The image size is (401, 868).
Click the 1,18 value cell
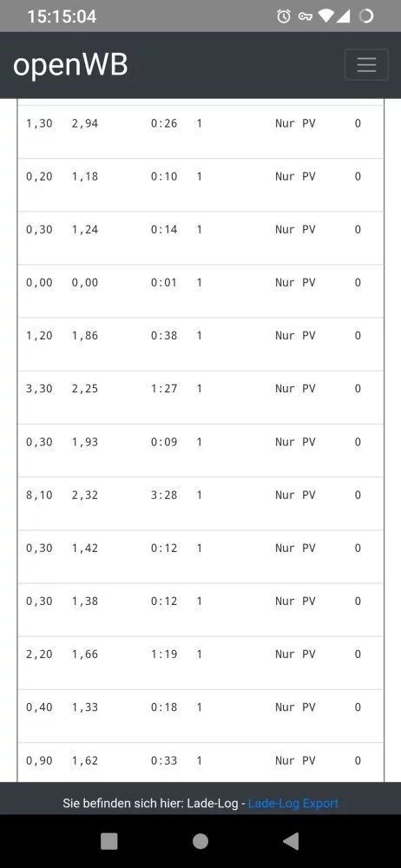coord(85,176)
